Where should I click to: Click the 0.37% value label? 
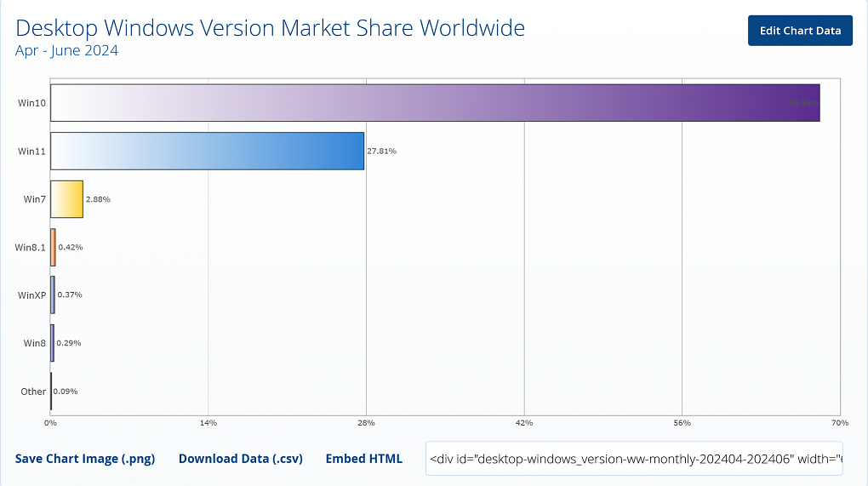(70, 295)
